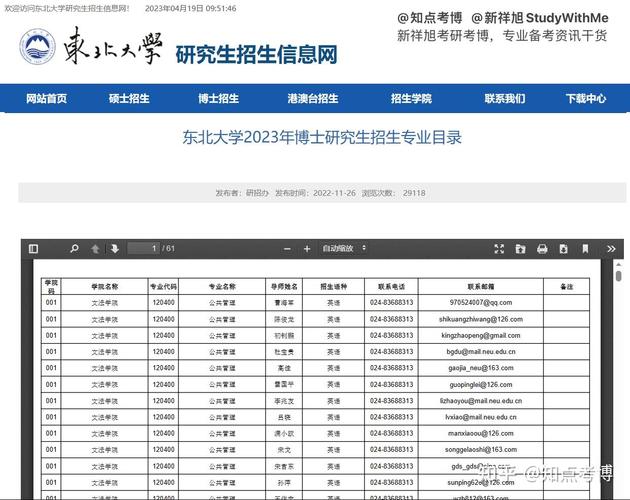The width and height of the screenshot is (630, 500).
Task: Click the 招生语种 column header
Action: (x=333, y=287)
